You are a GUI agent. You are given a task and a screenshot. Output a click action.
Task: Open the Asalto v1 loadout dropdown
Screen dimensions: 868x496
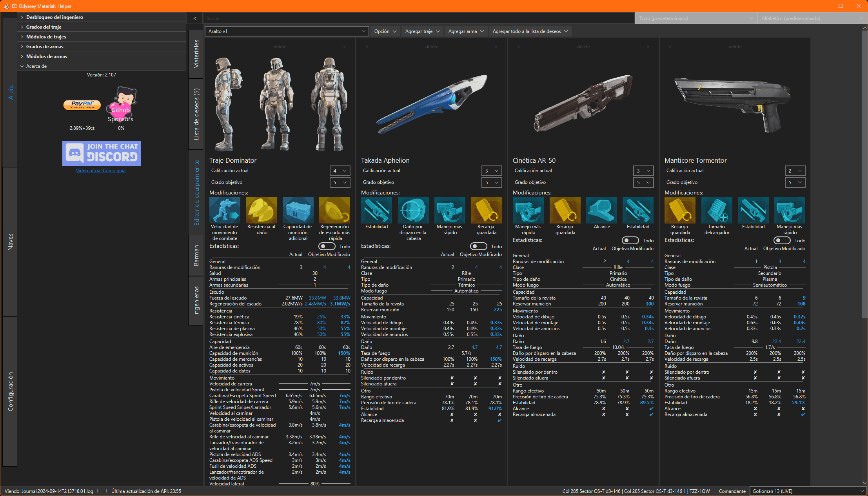tap(287, 31)
